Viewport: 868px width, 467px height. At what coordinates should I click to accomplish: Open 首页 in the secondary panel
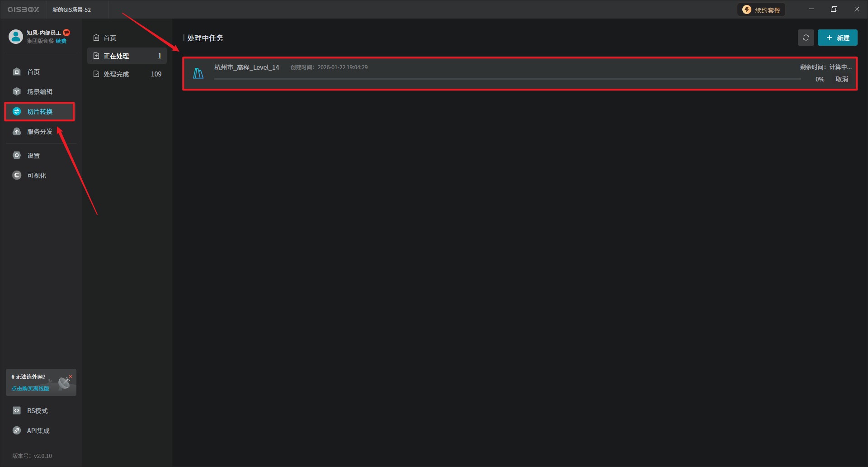point(109,38)
